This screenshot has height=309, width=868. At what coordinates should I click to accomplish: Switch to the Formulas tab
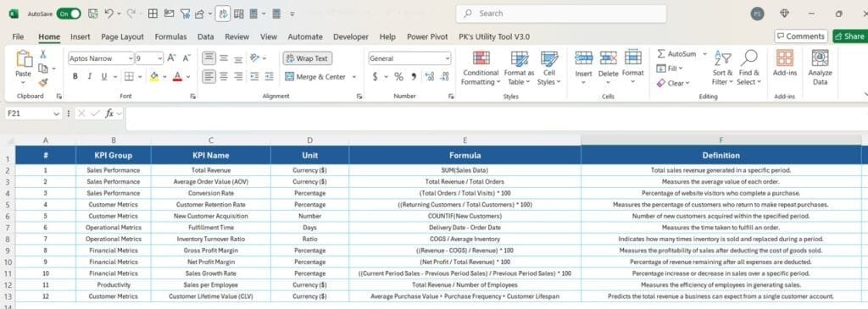[170, 36]
